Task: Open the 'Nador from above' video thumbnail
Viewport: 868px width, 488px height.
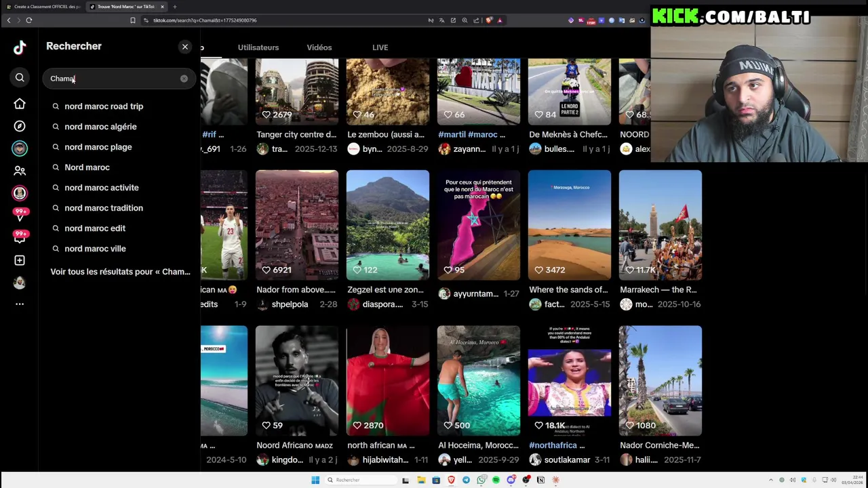Action: (297, 225)
